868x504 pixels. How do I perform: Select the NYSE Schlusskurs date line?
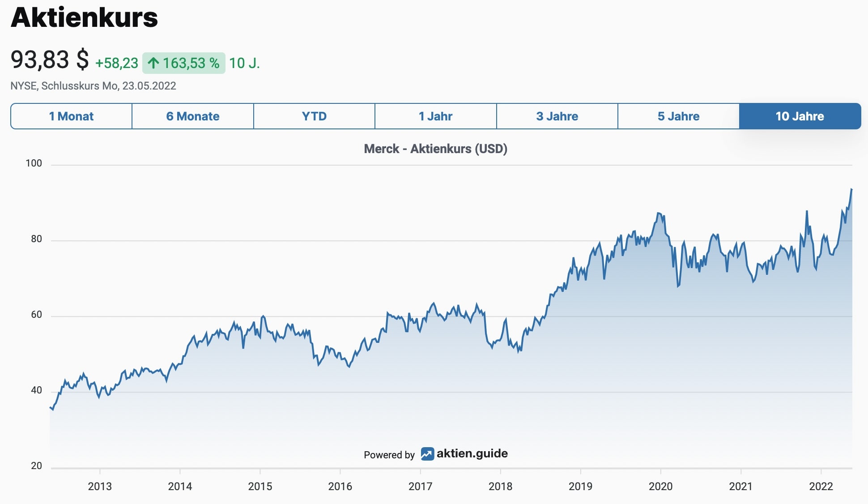point(94,86)
